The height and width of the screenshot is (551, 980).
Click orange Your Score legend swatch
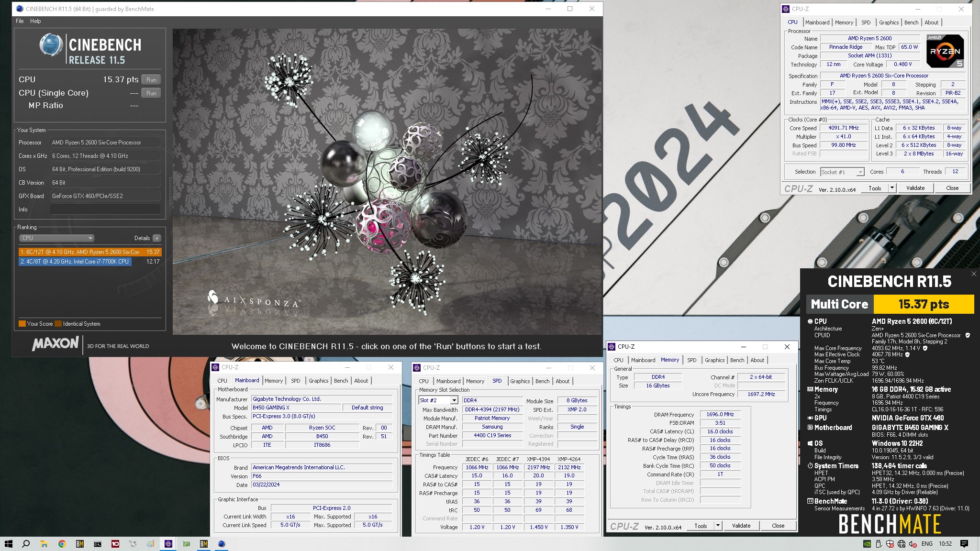pyautogui.click(x=22, y=323)
